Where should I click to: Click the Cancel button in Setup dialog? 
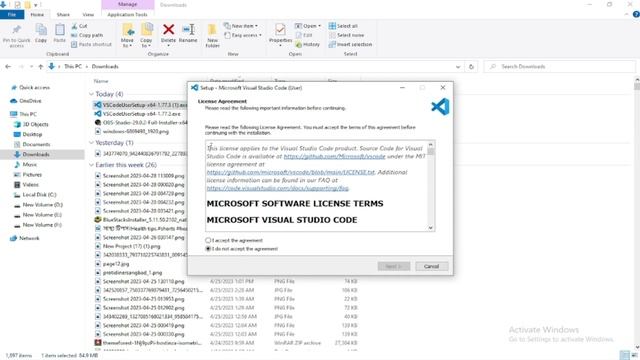pos(431,266)
